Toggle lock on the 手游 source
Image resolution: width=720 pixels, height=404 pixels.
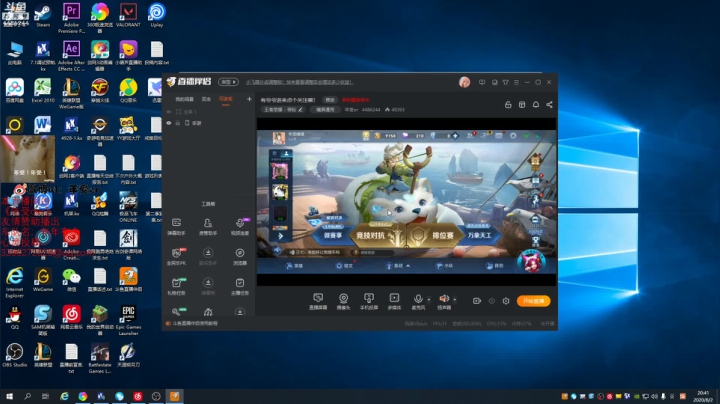178,123
